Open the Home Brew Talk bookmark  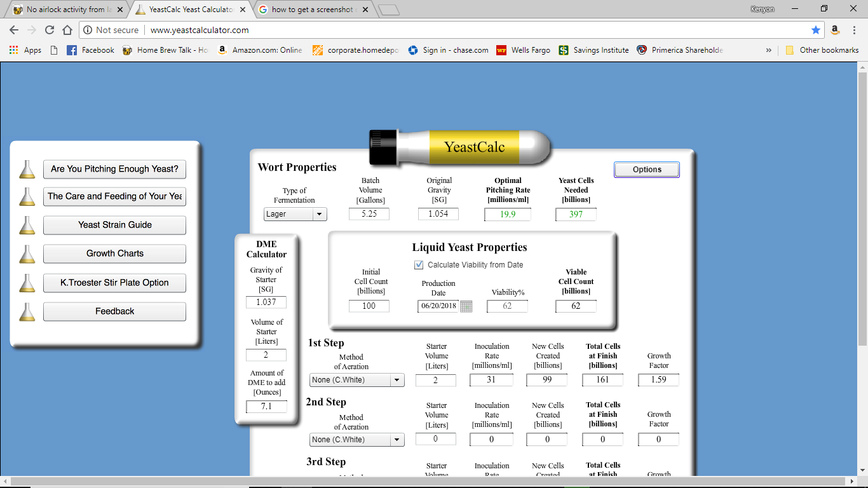coord(165,50)
